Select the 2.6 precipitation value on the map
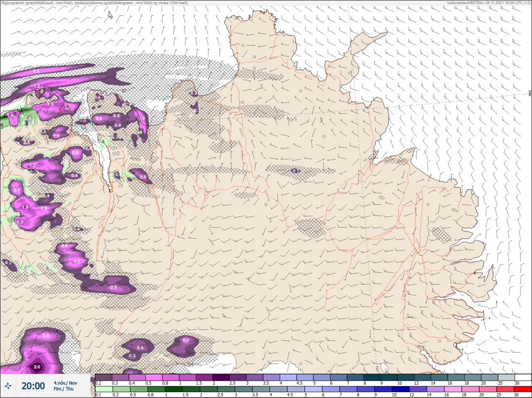532x398 pixels. (37, 367)
